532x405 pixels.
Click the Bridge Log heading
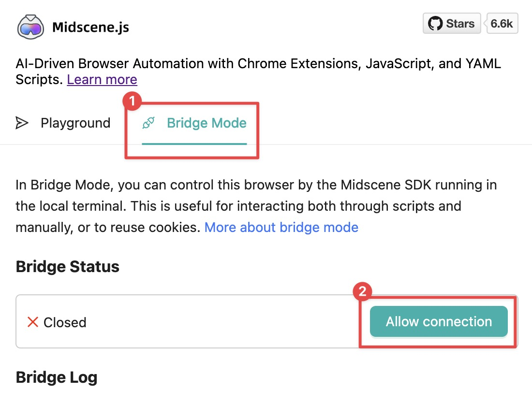[x=57, y=377]
